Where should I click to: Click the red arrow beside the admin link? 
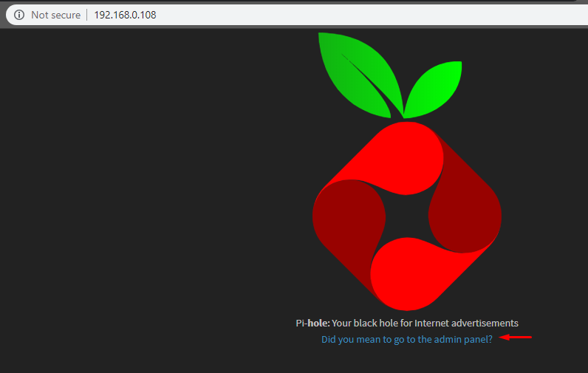coord(516,338)
